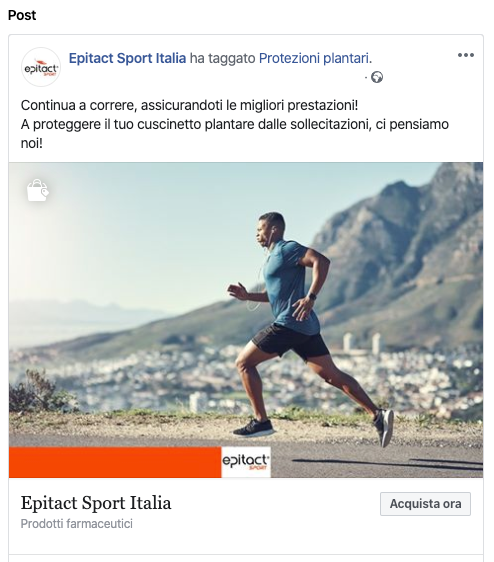Select the Prodotti farmaceutici category text
The image size is (494, 562).
click(76, 524)
